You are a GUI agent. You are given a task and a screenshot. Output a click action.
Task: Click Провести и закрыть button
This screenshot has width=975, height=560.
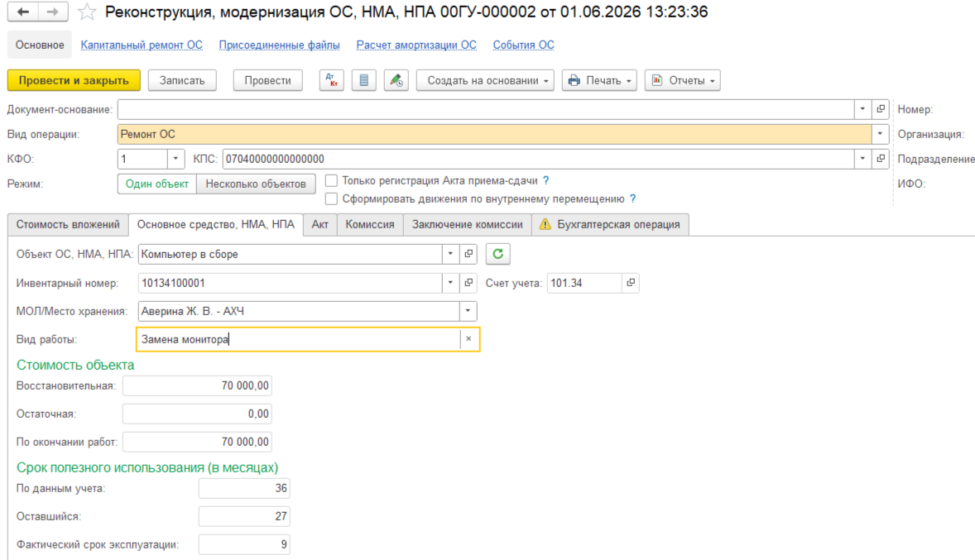tap(74, 80)
